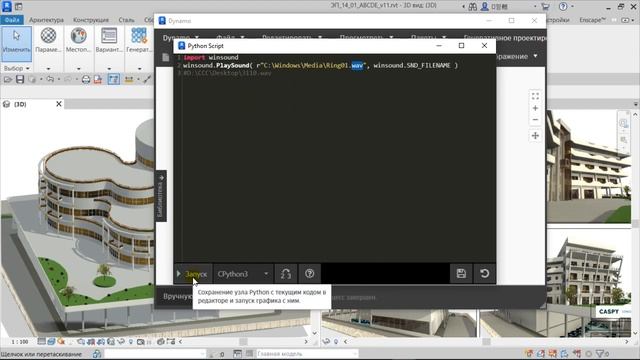Click the selection filter funnel icon in status bar
640x360 pixels.
click(x=600, y=354)
